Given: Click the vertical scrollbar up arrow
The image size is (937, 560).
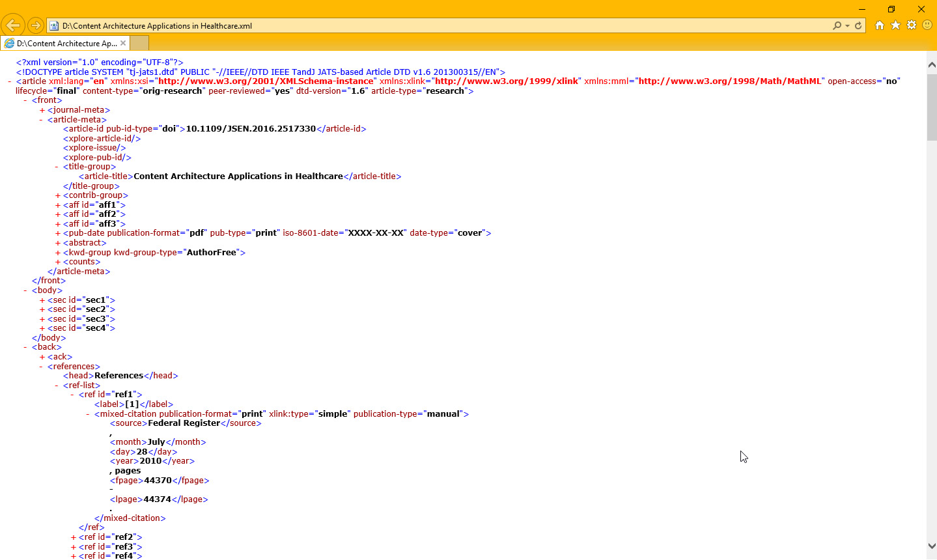Looking at the screenshot, I should tap(932, 65).
